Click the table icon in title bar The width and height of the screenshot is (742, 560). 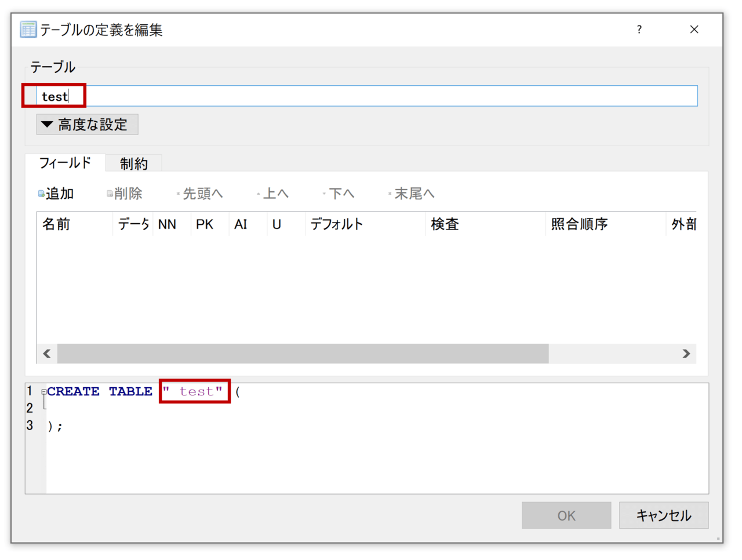click(x=28, y=30)
